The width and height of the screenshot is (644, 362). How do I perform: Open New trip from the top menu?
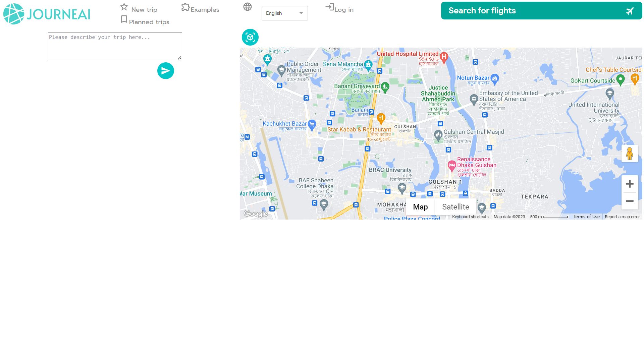coord(139,8)
